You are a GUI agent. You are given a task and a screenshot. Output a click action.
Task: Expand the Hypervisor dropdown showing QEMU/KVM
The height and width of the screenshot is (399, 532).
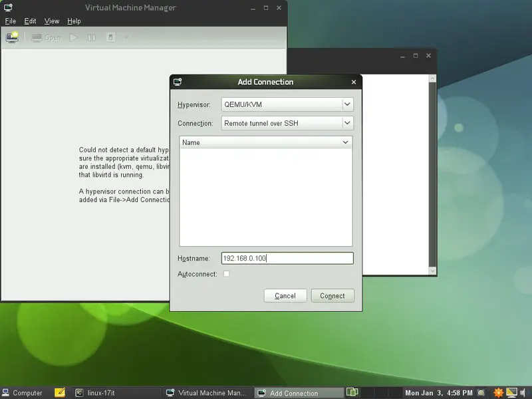pos(287,104)
